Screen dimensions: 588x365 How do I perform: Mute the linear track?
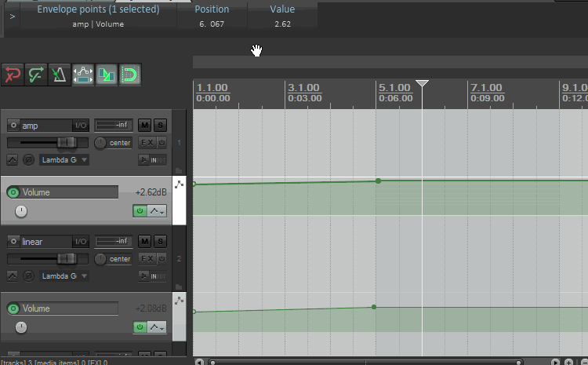coord(144,241)
